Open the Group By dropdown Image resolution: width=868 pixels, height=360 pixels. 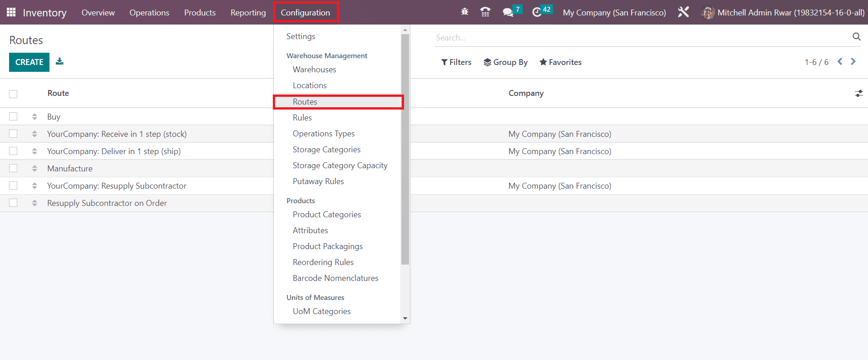(x=506, y=62)
